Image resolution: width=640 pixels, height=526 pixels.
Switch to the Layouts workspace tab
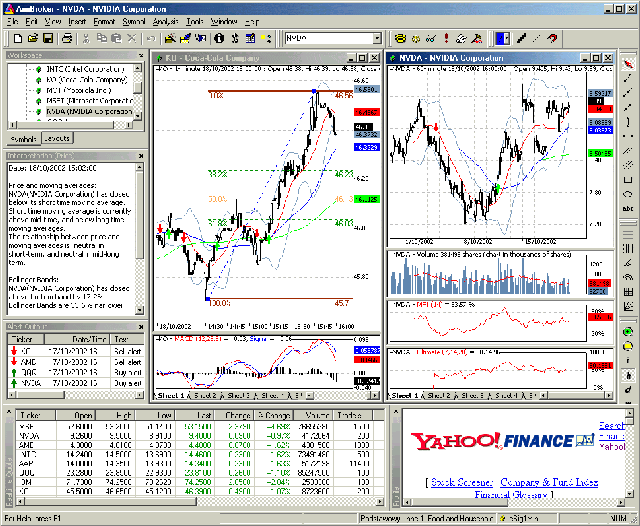pyautogui.click(x=57, y=138)
